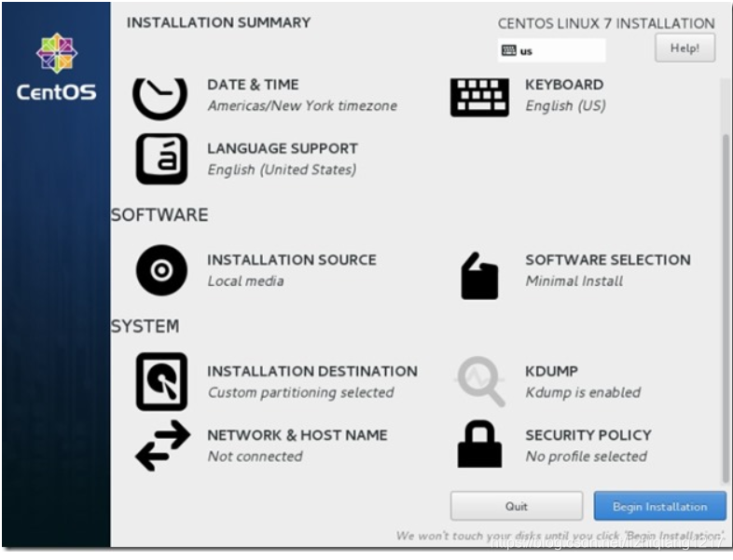Click the SOFTWARE section header
The height and width of the screenshot is (560, 733).
click(159, 215)
